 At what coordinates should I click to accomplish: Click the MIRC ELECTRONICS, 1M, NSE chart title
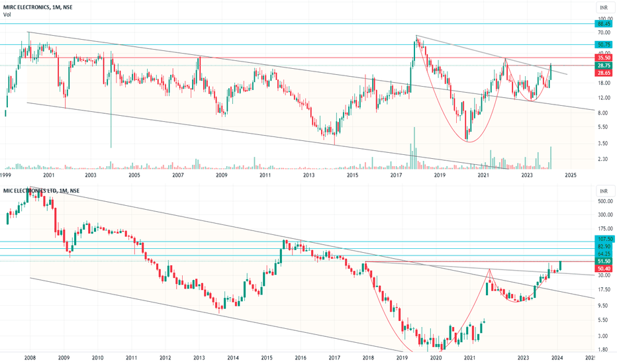[x=38, y=7]
